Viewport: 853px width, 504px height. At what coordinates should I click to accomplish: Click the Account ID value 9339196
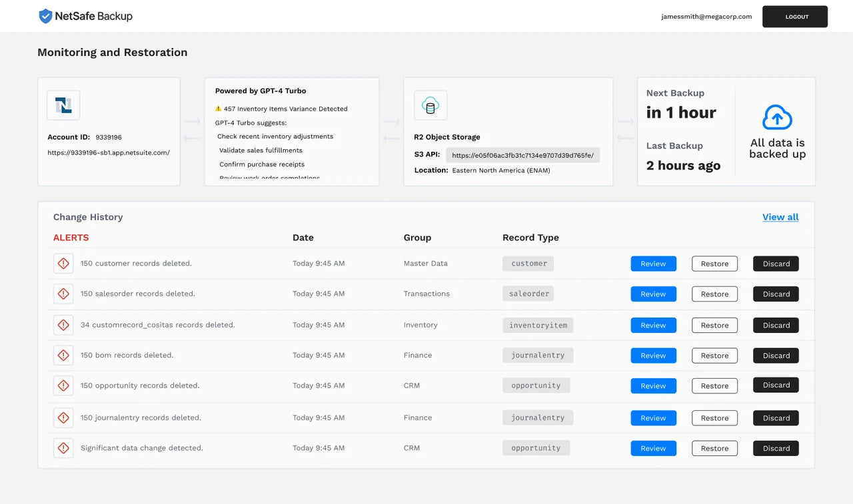click(109, 137)
